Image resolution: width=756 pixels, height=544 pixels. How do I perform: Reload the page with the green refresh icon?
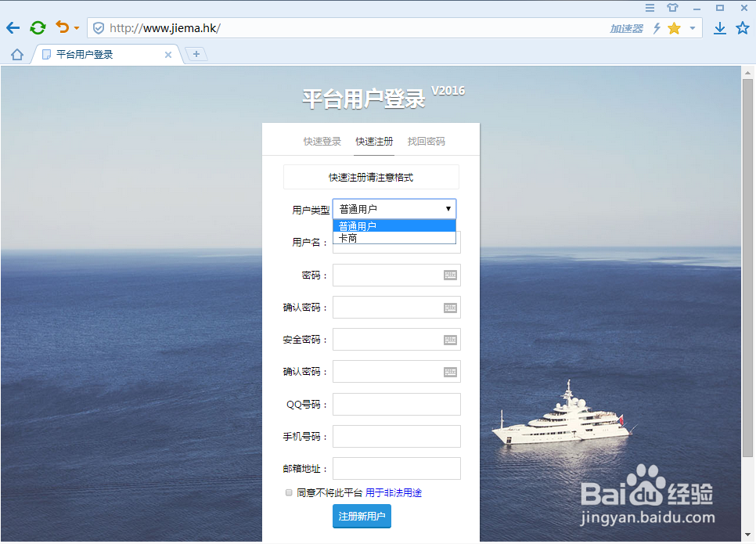coord(38,28)
